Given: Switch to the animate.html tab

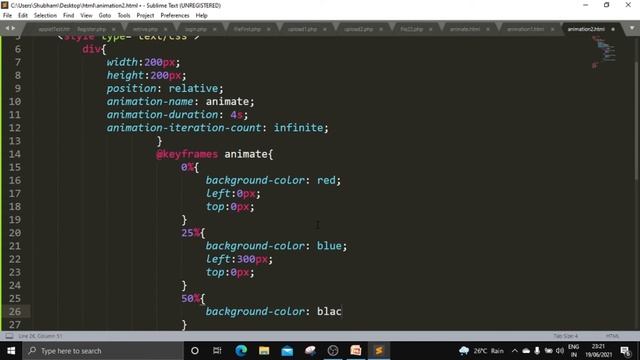Looking at the screenshot, I should (x=465, y=29).
